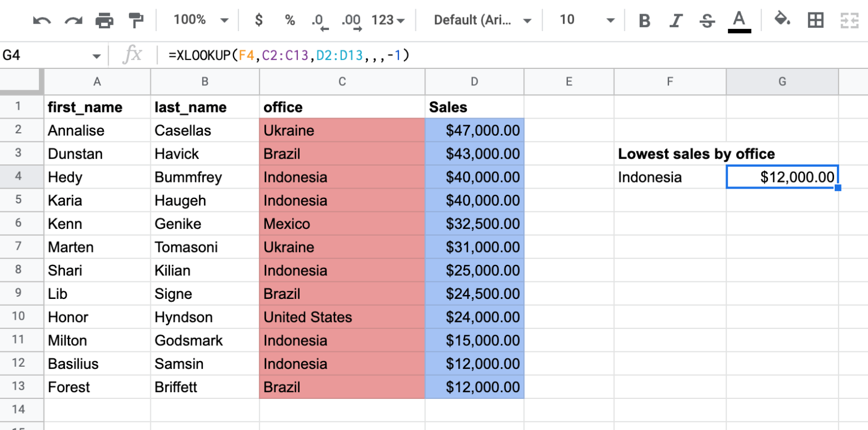Toggle italic formatting
This screenshot has width=868, height=430.
pos(676,20)
